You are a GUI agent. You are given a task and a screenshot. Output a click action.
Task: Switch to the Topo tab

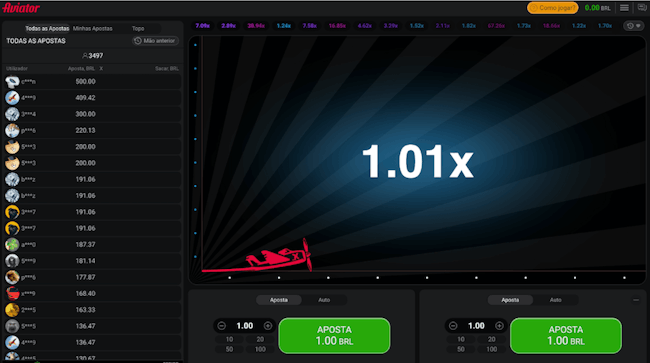pos(138,29)
